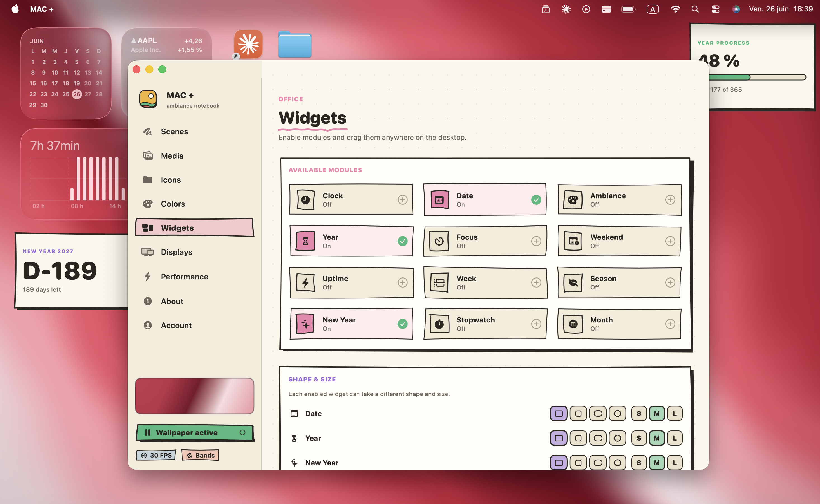Click the Month module icon
820x504 pixels.
tap(573, 324)
